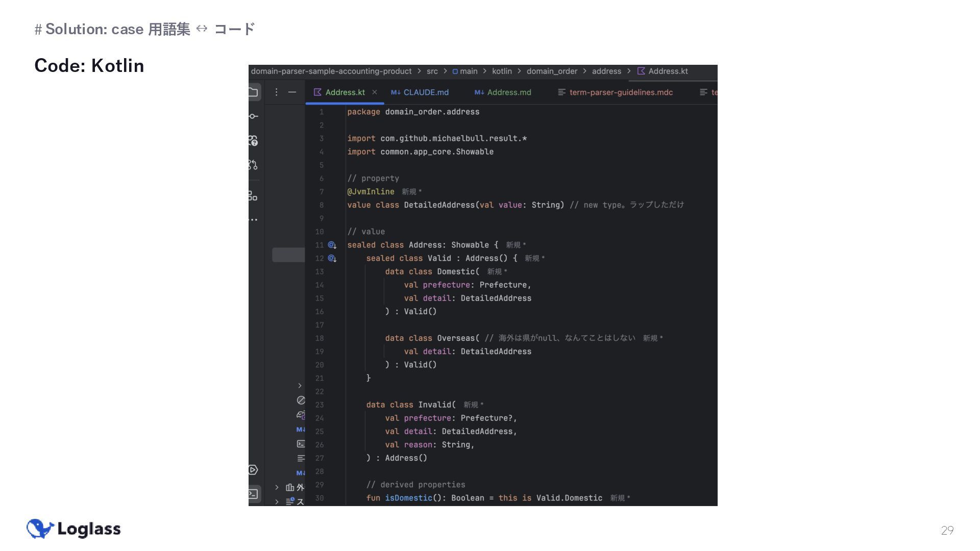Open the Commit tool window icon
This screenshot has width=980, height=551.
(x=253, y=116)
